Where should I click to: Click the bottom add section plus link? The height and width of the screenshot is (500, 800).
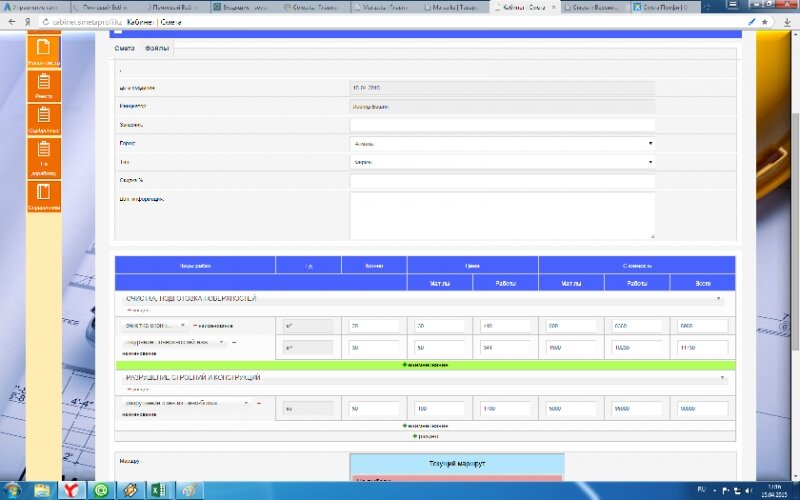[x=425, y=436]
